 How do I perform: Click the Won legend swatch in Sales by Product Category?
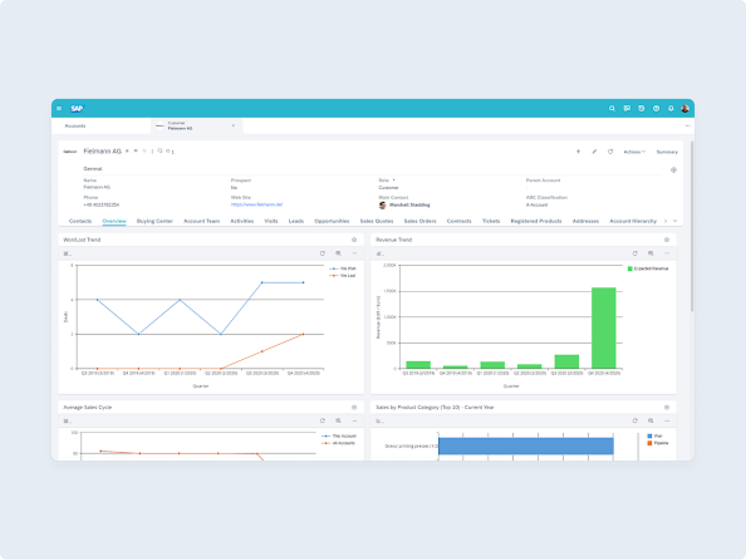point(650,436)
